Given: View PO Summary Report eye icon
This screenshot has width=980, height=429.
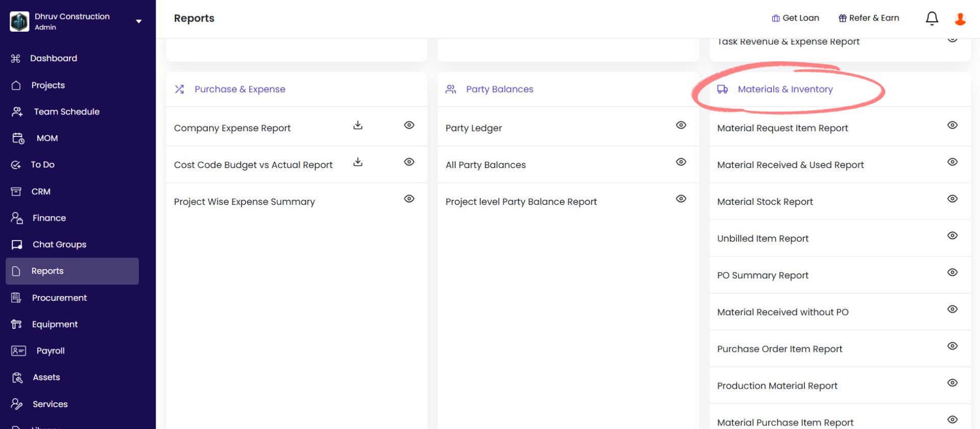Looking at the screenshot, I should pos(952,272).
